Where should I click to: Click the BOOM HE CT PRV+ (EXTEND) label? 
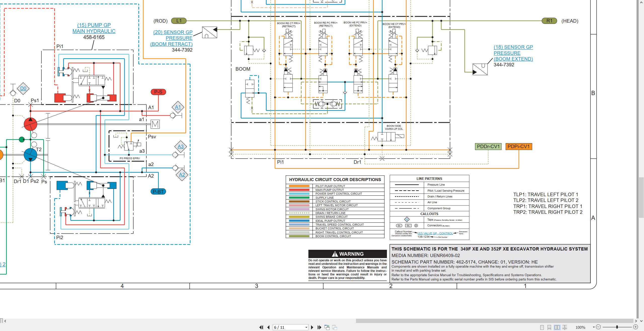(x=394, y=25)
